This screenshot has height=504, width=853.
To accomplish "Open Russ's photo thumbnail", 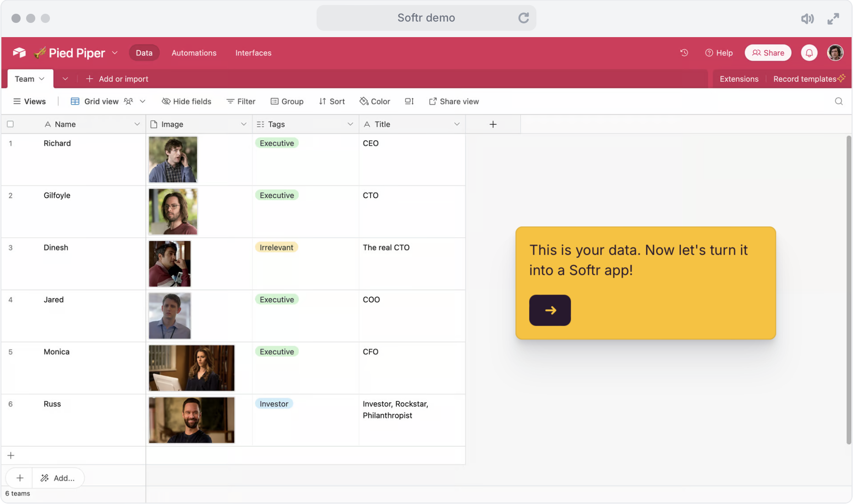I will coord(191,420).
